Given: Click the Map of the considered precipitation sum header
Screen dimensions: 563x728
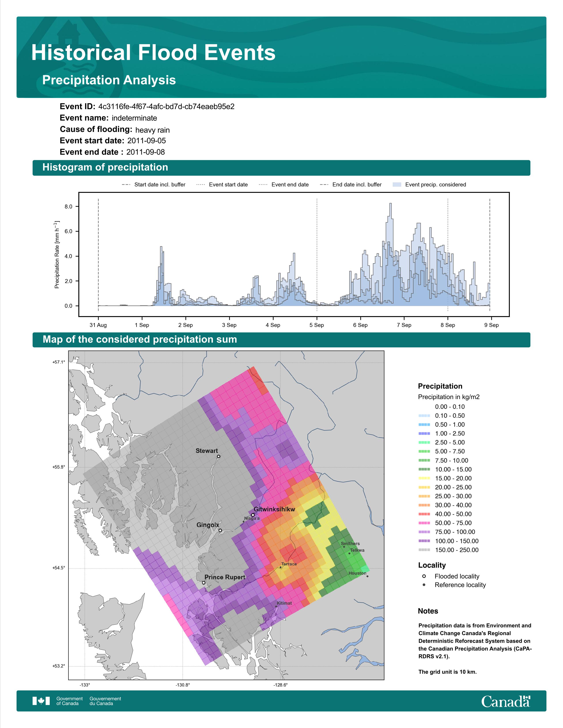Looking at the screenshot, I should point(281,340).
